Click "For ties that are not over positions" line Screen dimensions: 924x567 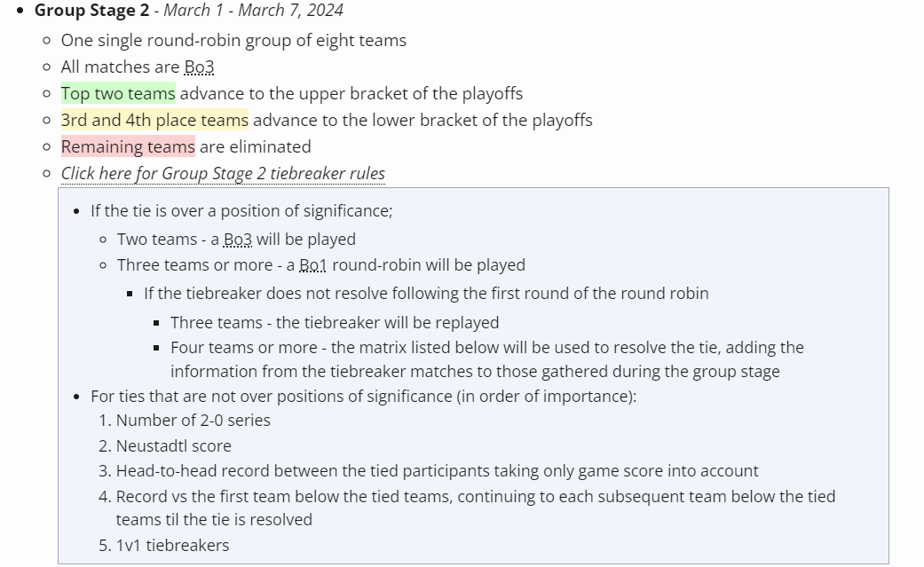point(363,396)
